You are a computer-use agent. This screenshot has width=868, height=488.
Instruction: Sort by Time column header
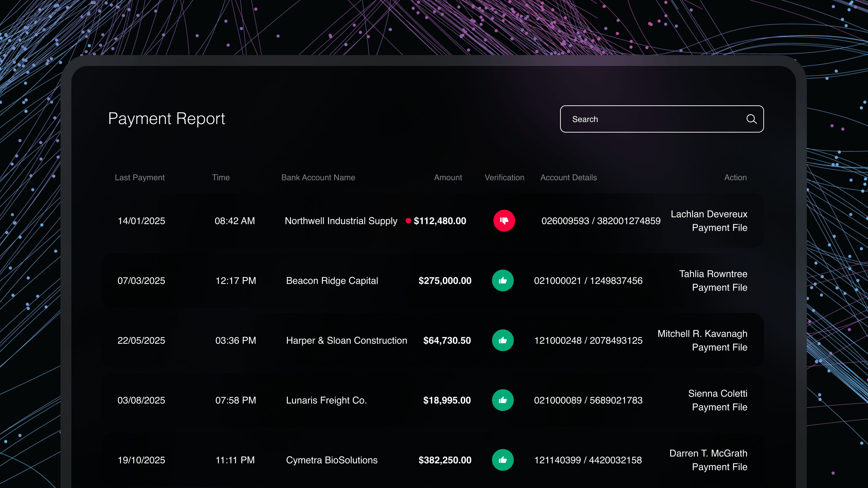point(221,178)
